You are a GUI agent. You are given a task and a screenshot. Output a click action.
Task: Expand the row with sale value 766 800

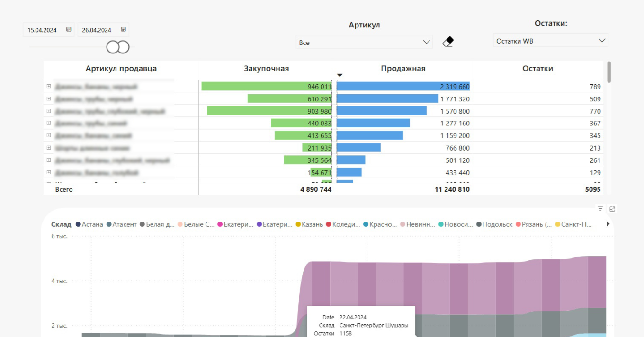(48, 148)
